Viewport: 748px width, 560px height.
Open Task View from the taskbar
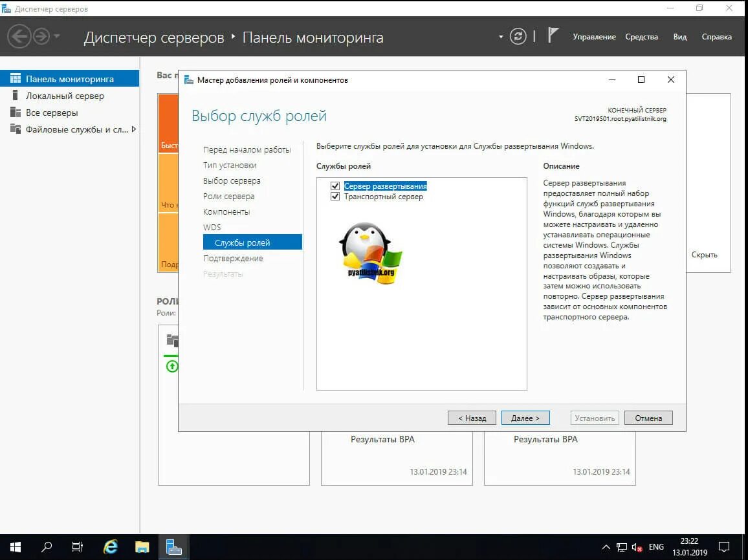77,546
